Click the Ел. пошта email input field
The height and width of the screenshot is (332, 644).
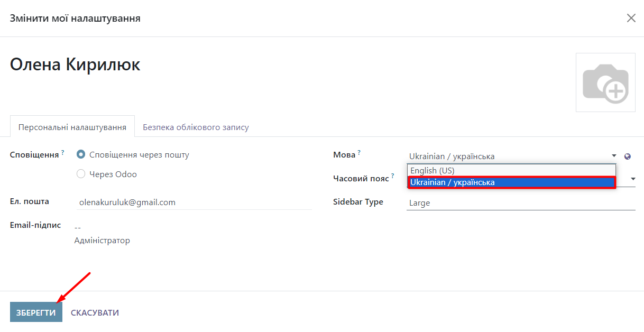(194, 202)
